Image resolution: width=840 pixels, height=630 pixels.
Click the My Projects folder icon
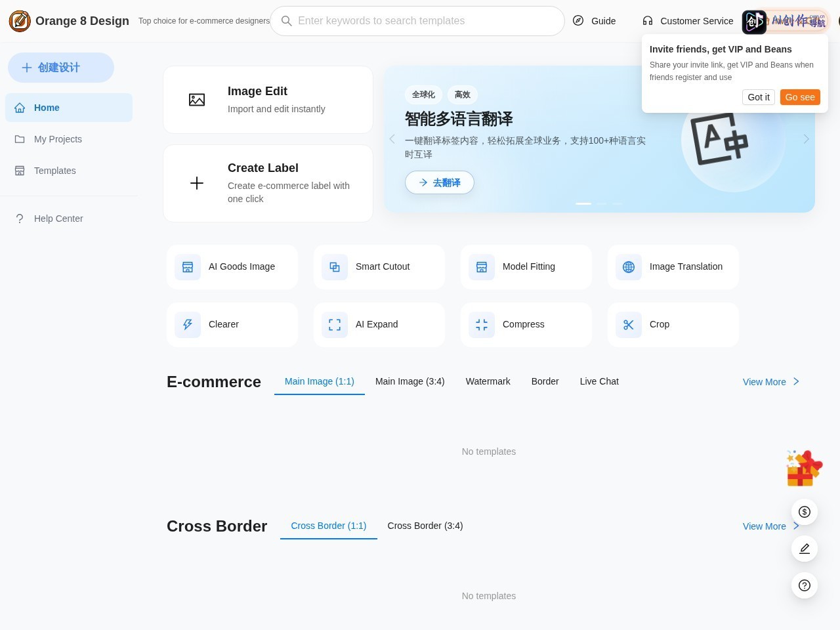[20, 139]
